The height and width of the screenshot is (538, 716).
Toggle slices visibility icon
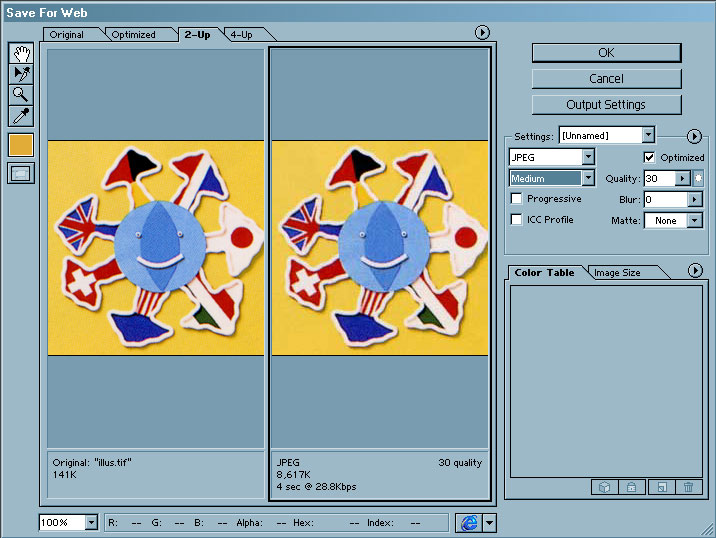21,174
